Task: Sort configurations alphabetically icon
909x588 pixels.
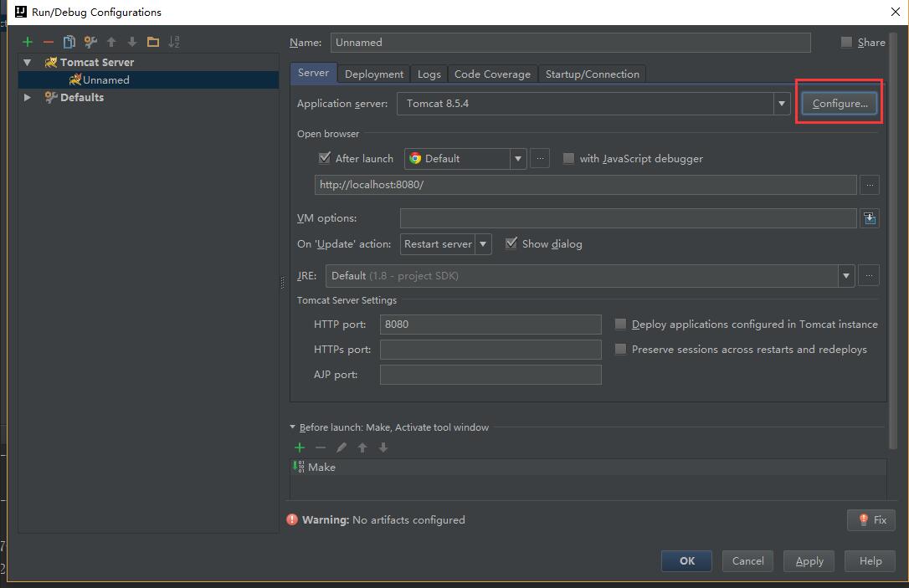Action: click(174, 42)
